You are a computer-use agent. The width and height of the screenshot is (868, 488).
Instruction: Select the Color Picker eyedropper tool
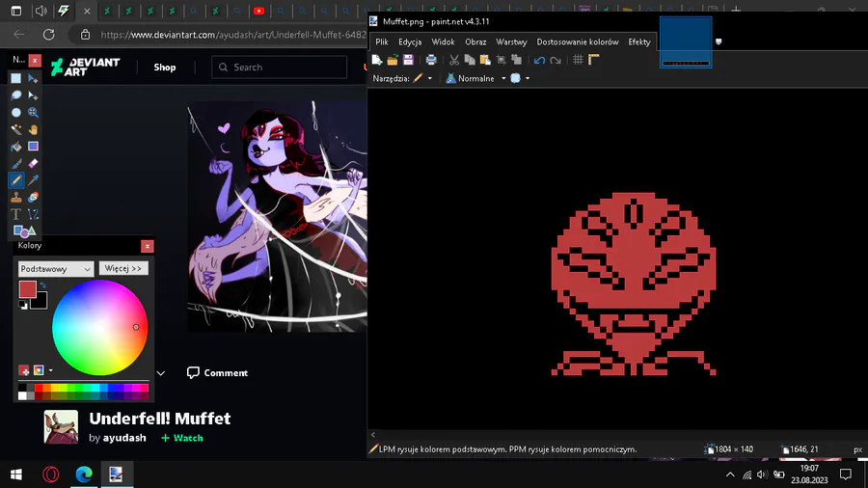33,180
